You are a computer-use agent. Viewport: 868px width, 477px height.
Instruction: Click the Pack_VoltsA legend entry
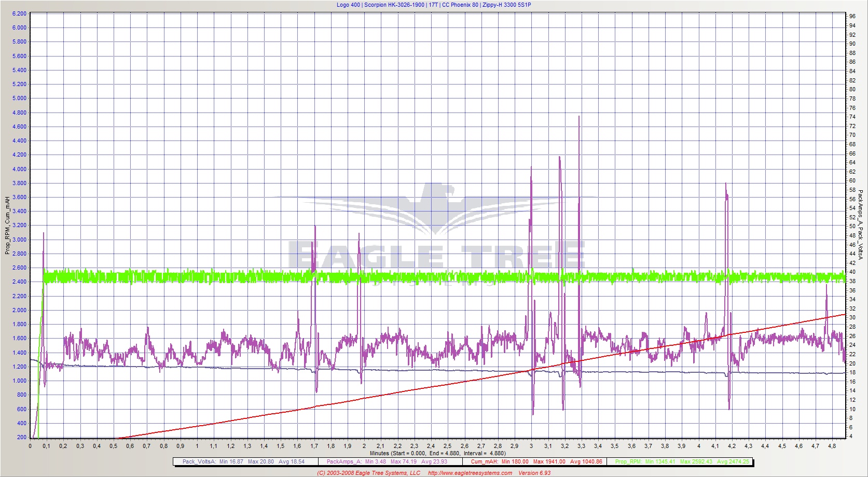(x=244, y=461)
